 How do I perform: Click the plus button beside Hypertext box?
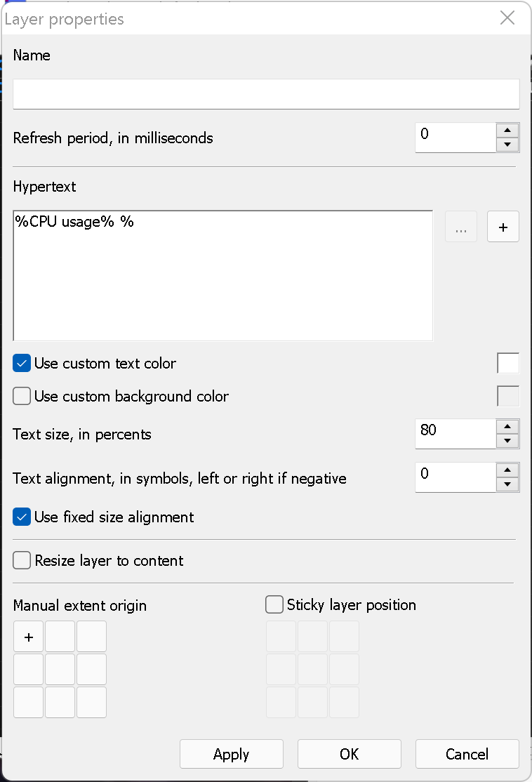click(503, 227)
